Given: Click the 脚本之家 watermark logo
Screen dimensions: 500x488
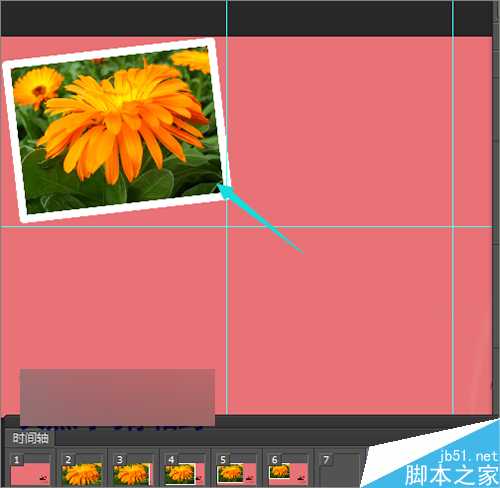Looking at the screenshot, I should (452, 475).
